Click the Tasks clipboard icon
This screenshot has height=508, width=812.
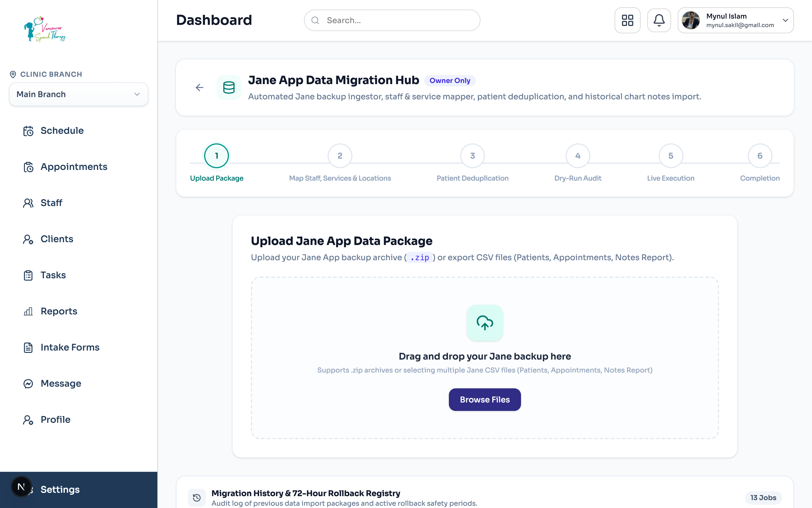tap(28, 275)
